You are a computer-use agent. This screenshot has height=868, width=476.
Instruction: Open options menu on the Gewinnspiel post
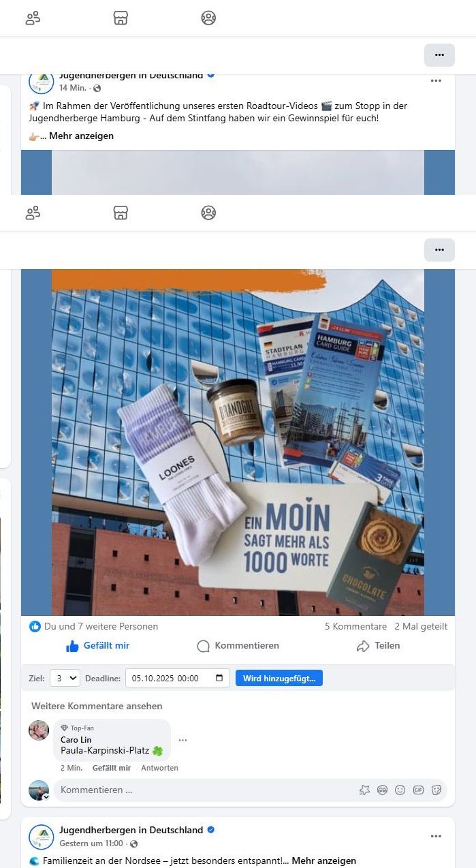436,81
